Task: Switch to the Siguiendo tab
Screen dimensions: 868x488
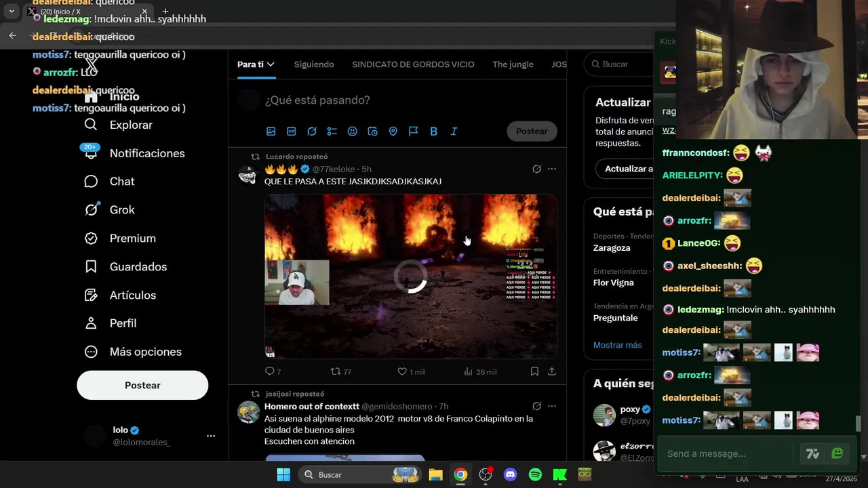Action: pyautogui.click(x=314, y=64)
